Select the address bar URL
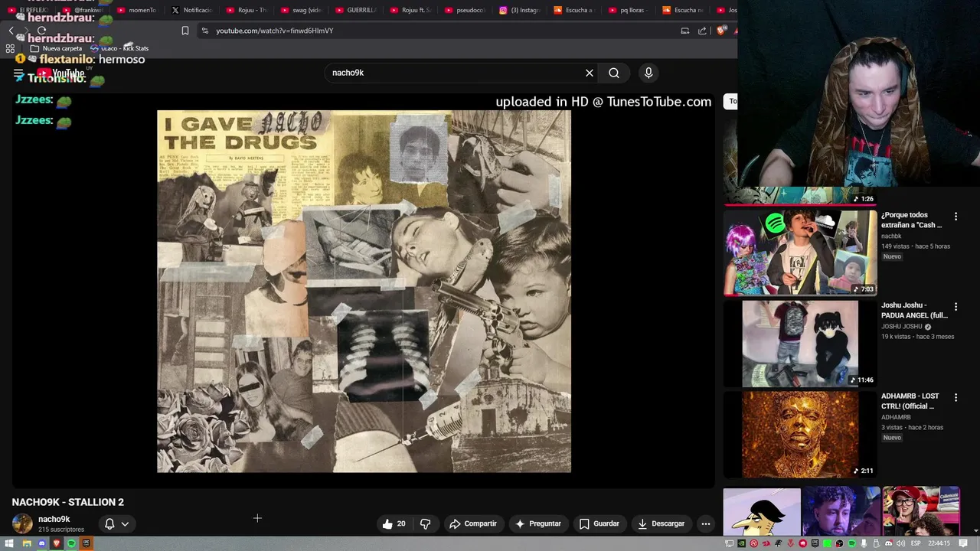This screenshot has height=551, width=980. coord(274,31)
